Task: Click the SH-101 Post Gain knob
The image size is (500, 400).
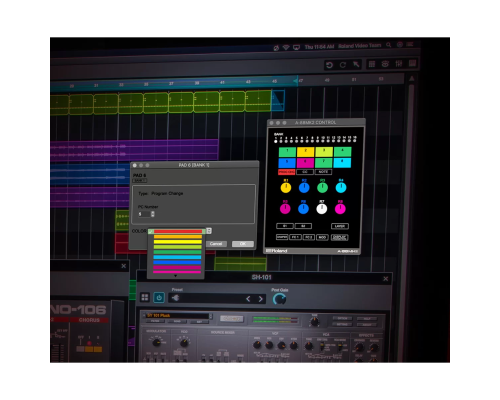Action: pyautogui.click(x=279, y=299)
